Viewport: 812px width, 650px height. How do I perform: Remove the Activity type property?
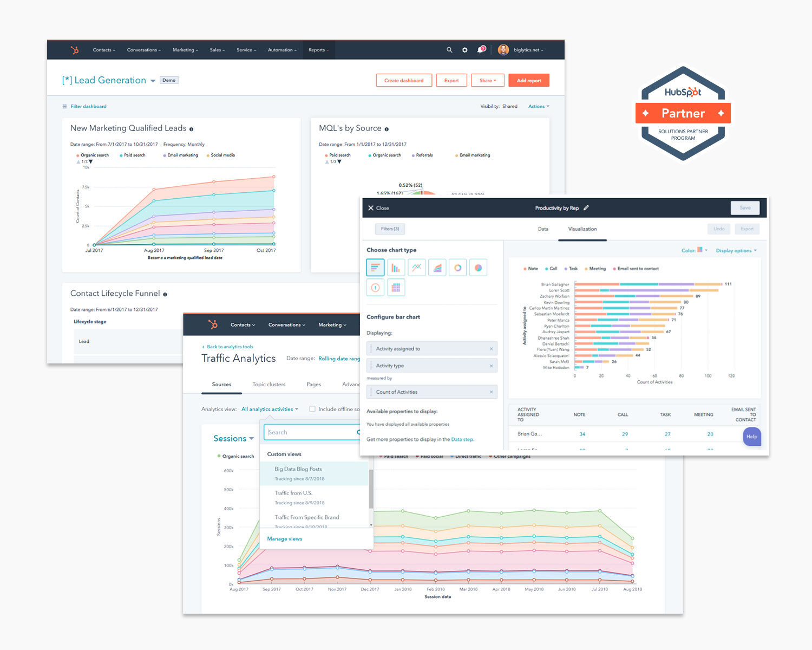(x=491, y=366)
